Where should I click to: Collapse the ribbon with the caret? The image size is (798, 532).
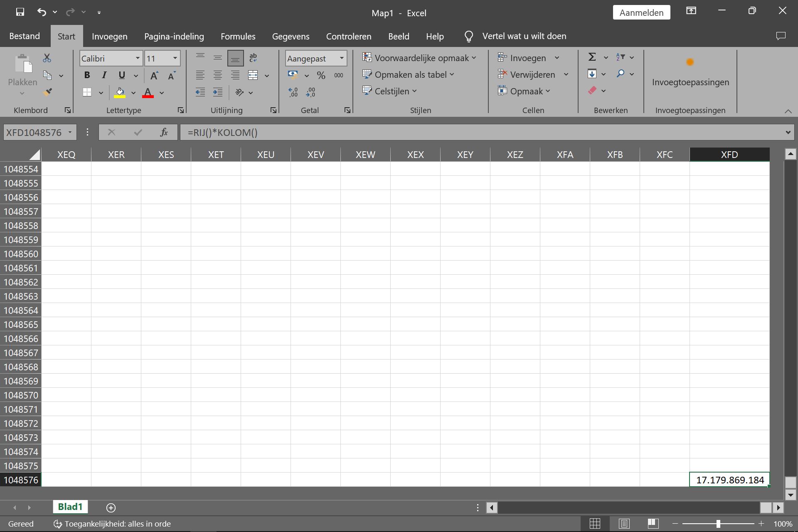click(x=788, y=111)
